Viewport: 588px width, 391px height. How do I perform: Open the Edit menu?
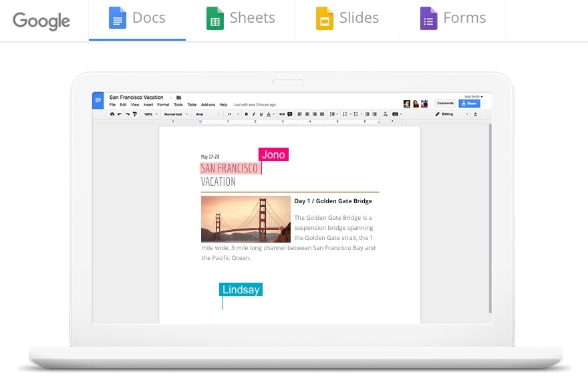pos(123,105)
